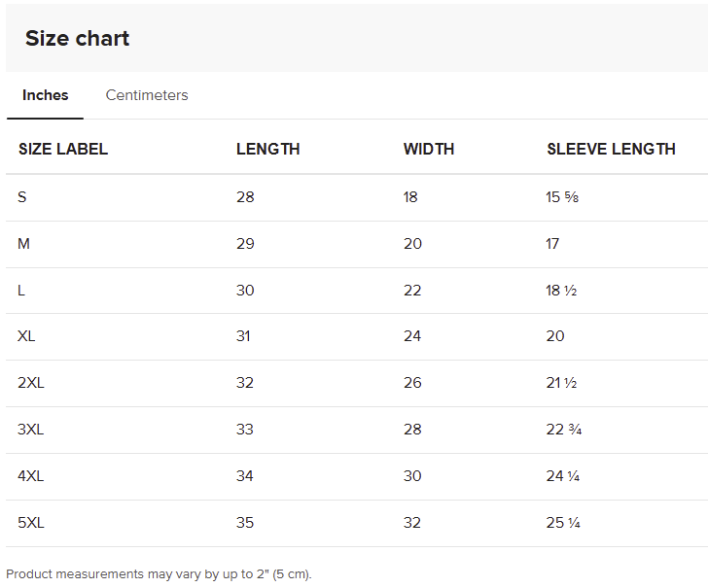Select the 3XL size row label
This screenshot has width=708, height=588.
point(31,430)
